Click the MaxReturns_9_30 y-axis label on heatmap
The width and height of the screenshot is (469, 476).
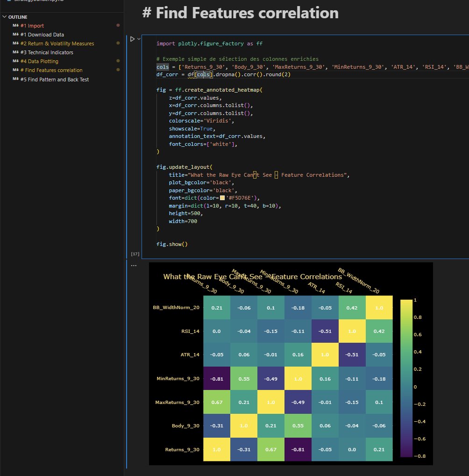point(177,402)
